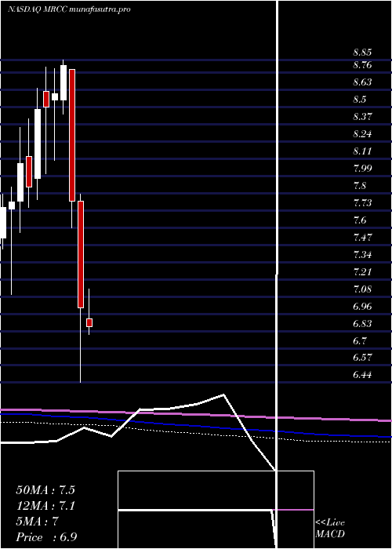Click the 7.08 price axis label

pyautogui.click(x=362, y=289)
